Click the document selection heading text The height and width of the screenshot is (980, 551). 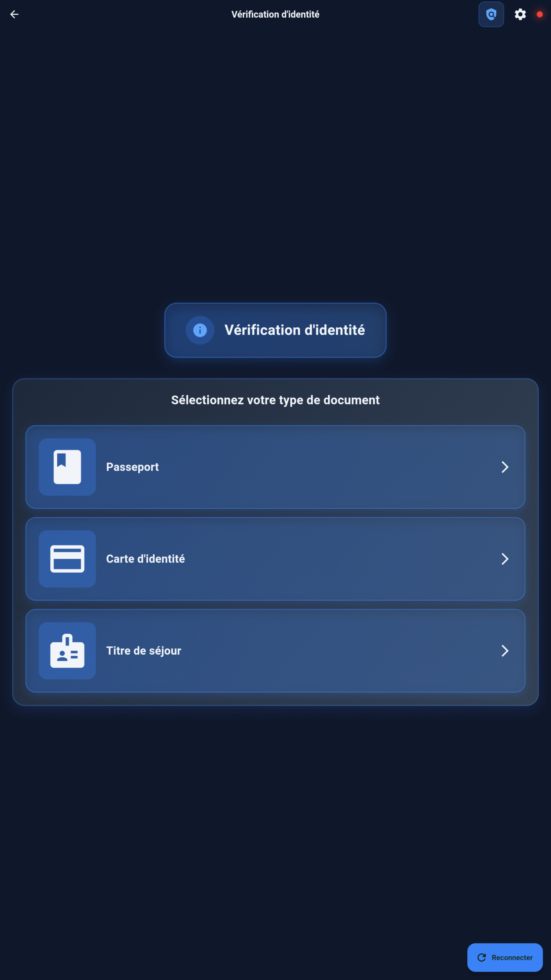(x=275, y=400)
